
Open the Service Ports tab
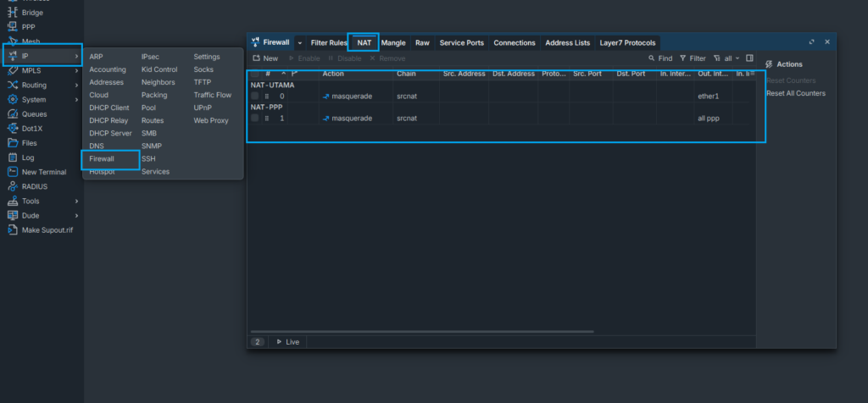click(x=462, y=42)
